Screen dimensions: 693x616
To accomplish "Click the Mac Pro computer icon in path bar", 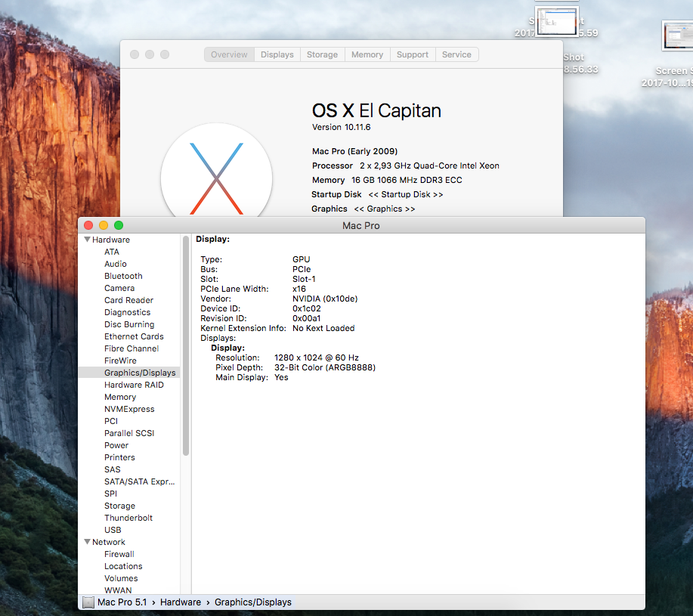I will coord(88,602).
